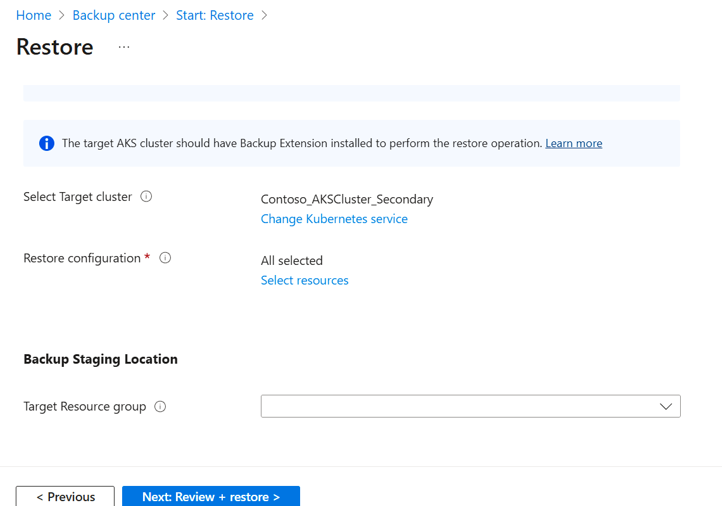Image resolution: width=722 pixels, height=506 pixels.
Task: Click the All selected text
Action: pyautogui.click(x=291, y=260)
